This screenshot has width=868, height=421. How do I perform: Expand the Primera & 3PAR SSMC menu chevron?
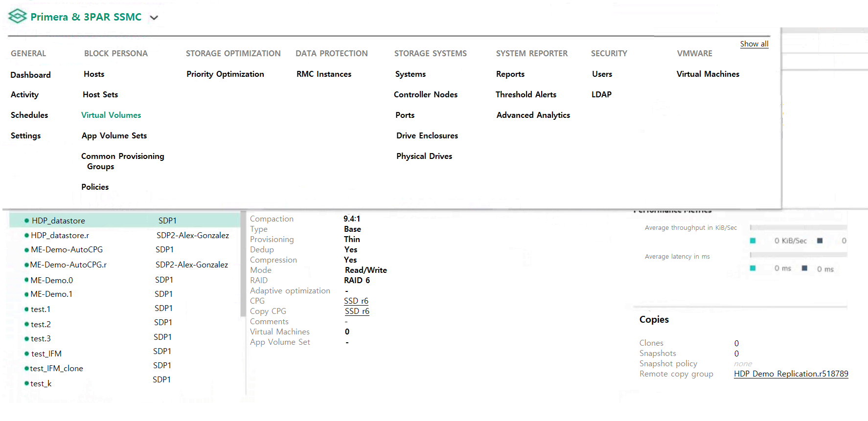(x=154, y=18)
